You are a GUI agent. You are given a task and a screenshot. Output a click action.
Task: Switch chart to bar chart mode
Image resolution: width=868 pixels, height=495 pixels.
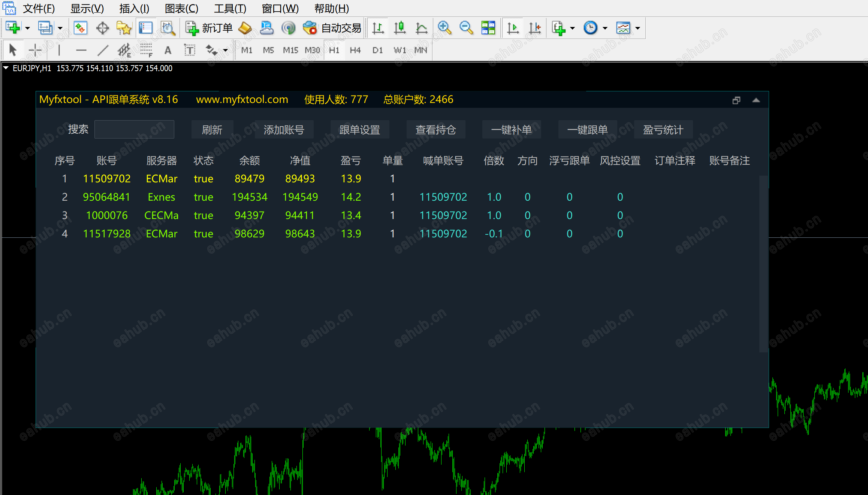(378, 28)
